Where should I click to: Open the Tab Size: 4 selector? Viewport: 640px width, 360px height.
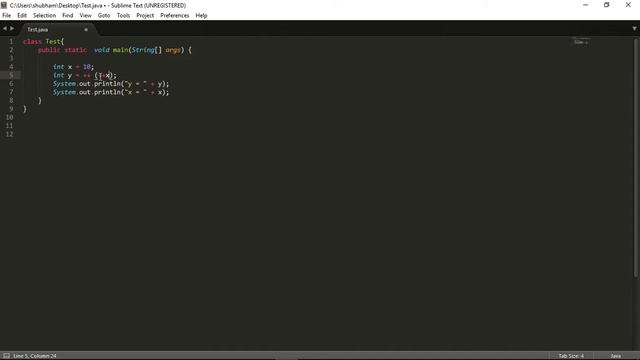tap(571, 356)
